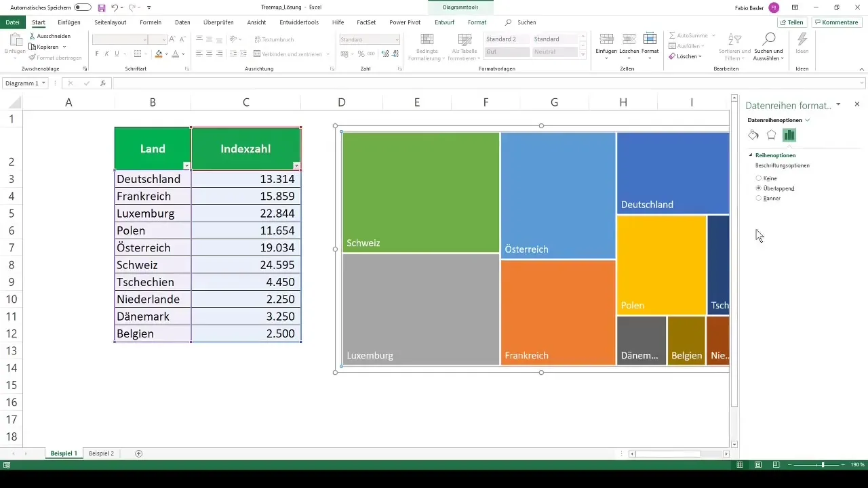The image size is (868, 488).
Task: Click the green Schweiz treemap tile
Action: click(x=421, y=192)
